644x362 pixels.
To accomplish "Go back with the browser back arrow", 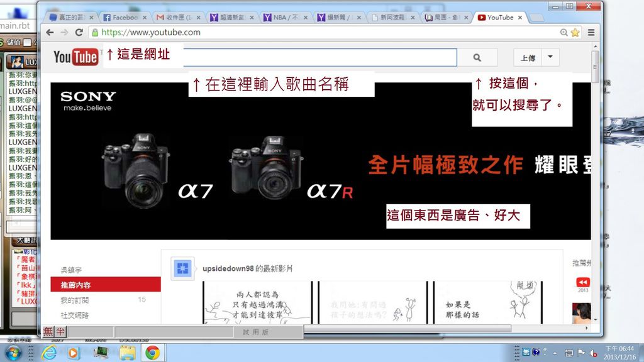I will (50, 33).
